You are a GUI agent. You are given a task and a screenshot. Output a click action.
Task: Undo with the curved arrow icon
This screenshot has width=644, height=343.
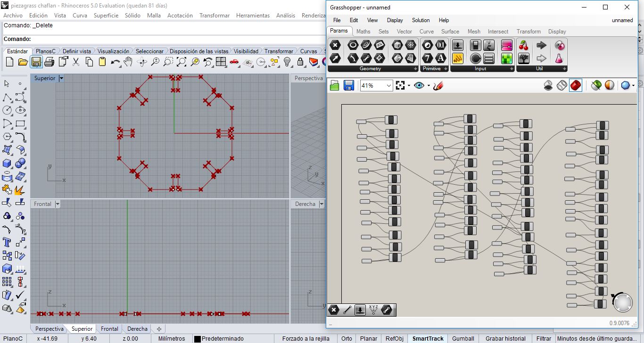[115, 62]
